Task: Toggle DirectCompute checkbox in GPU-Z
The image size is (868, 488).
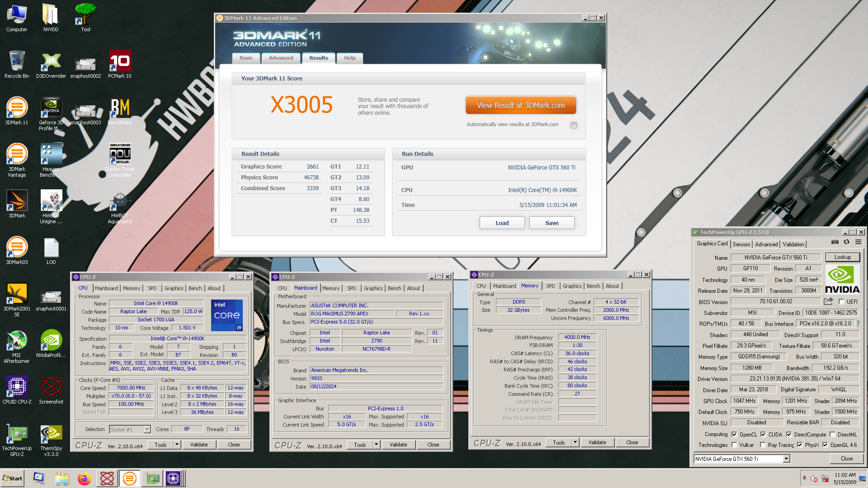Action: [x=789, y=434]
